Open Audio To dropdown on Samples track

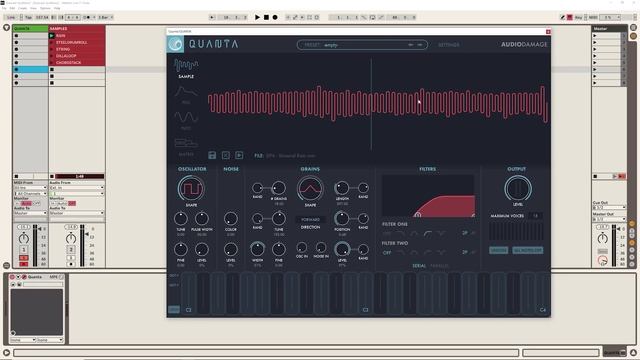pyautogui.click(x=77, y=213)
